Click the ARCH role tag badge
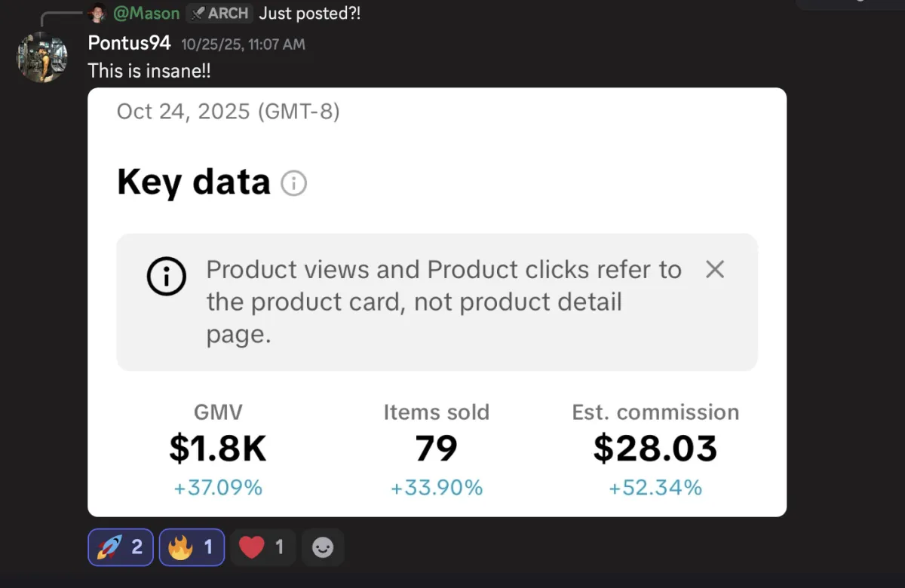Image resolution: width=905 pixels, height=588 pixels. point(219,13)
